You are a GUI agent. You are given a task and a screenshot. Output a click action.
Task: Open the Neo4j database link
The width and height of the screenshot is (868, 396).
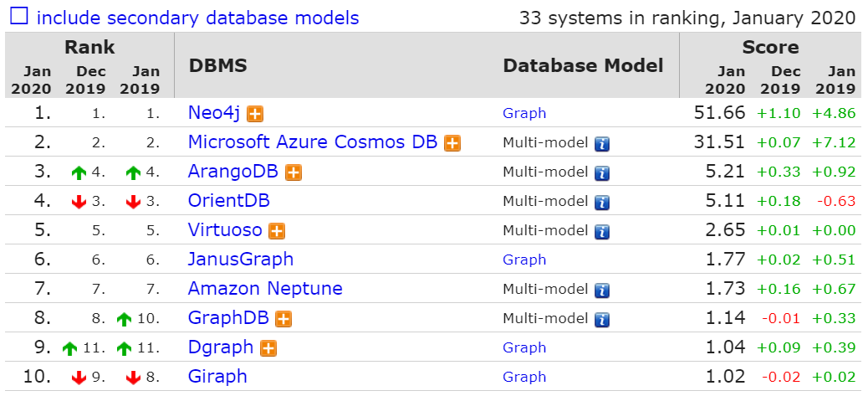coord(214,113)
